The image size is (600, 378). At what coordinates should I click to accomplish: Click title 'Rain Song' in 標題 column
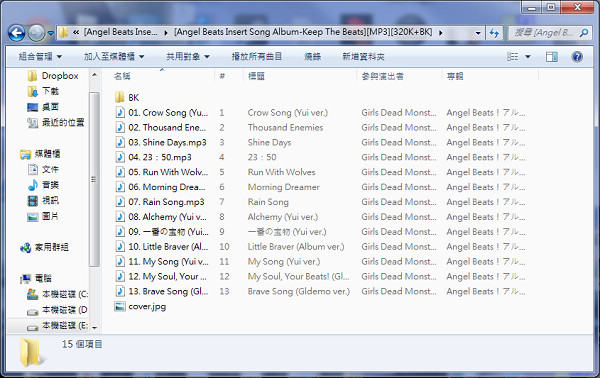tap(268, 202)
